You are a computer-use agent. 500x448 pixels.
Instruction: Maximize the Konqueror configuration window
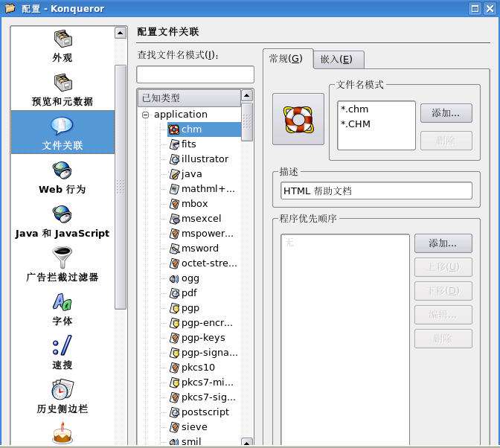pos(475,8)
